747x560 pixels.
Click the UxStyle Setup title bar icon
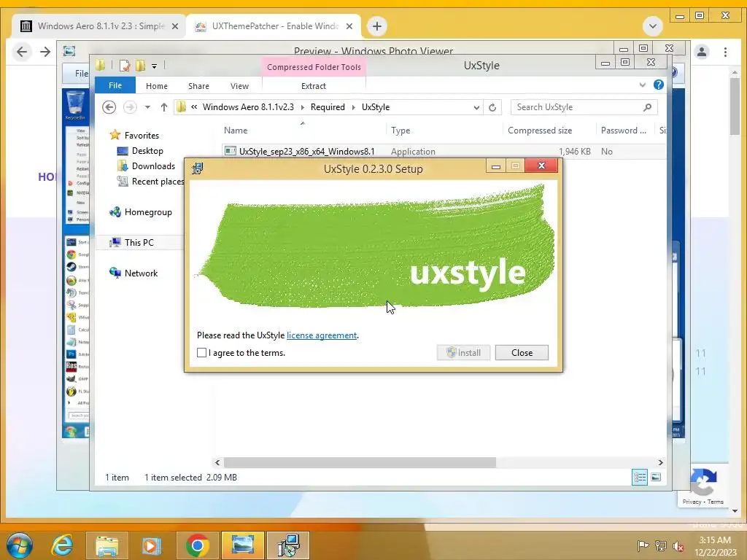(197, 168)
